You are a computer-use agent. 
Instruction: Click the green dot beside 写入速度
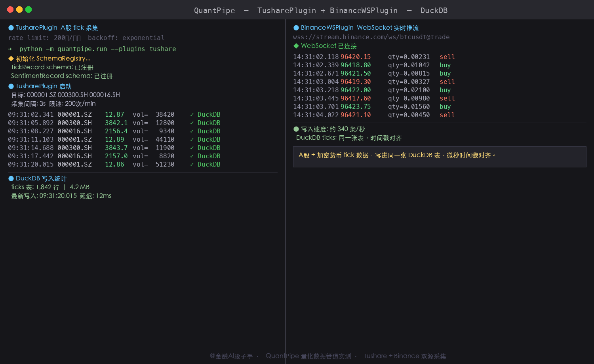pos(296,129)
